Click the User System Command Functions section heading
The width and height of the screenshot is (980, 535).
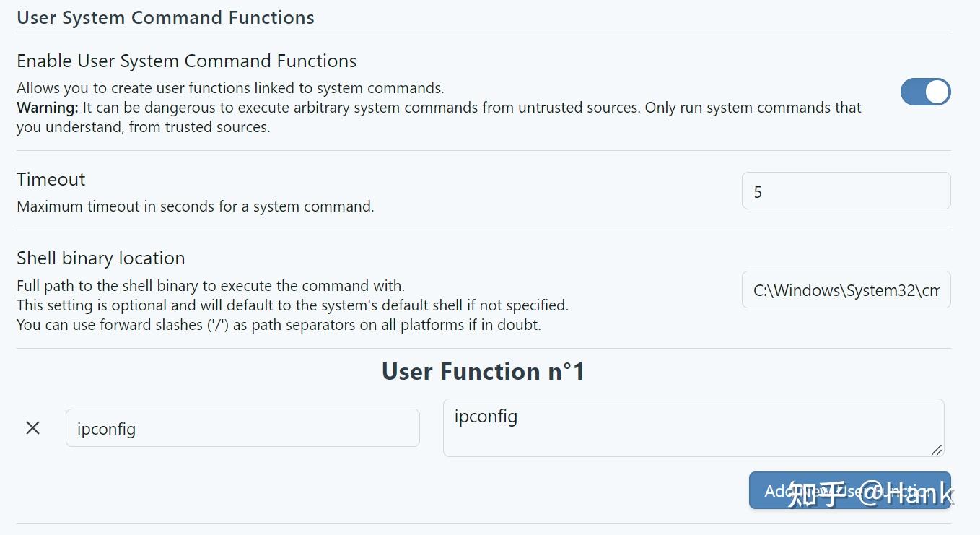tap(165, 18)
